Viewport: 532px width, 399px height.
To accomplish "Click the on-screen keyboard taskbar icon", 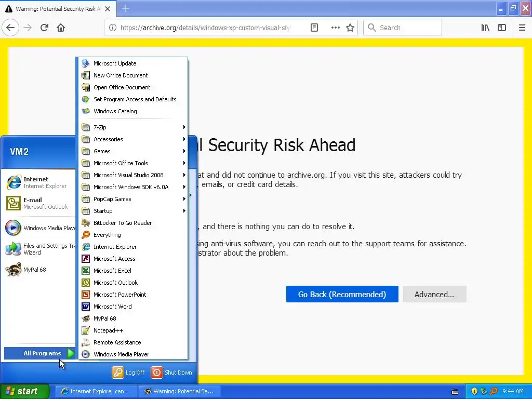I will (455, 392).
